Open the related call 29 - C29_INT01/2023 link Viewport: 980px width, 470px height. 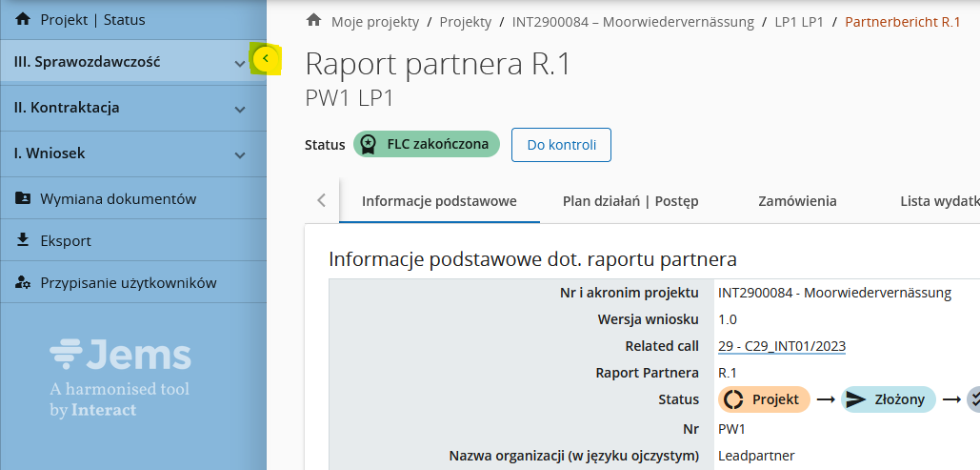[782, 346]
